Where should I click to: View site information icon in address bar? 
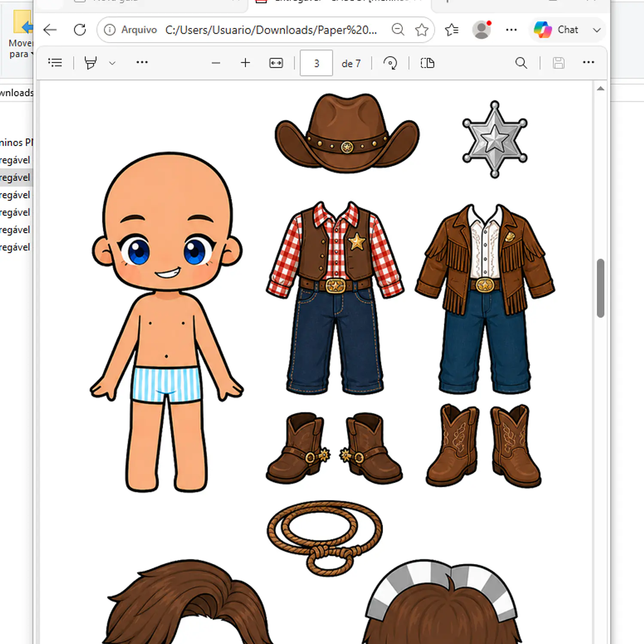pos(110,30)
